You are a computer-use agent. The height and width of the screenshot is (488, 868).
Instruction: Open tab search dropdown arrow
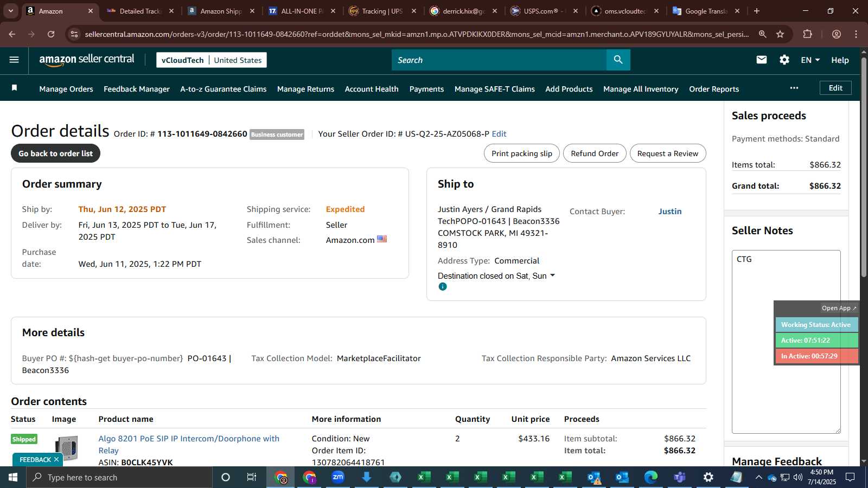tap(10, 11)
